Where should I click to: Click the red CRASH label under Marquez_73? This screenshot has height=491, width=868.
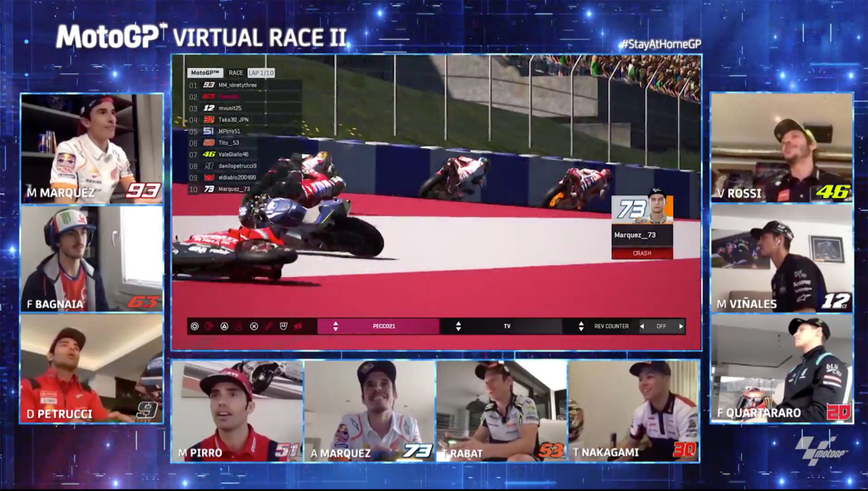pyautogui.click(x=642, y=253)
